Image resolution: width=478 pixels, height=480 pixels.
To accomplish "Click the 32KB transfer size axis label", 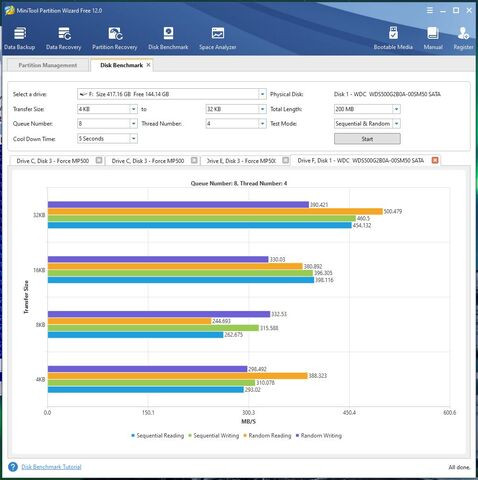I will [x=39, y=215].
